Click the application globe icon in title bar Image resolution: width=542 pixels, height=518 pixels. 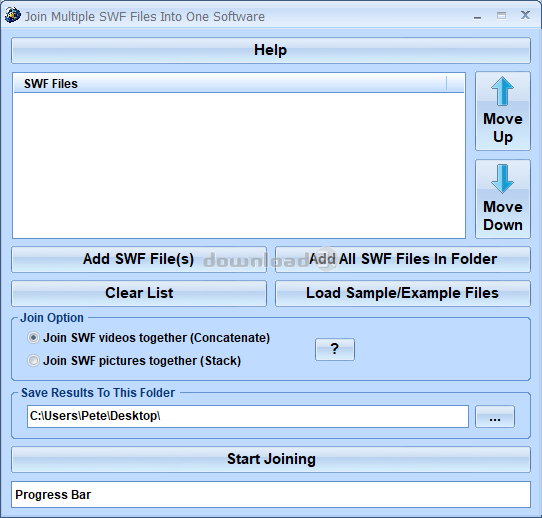pos(13,16)
